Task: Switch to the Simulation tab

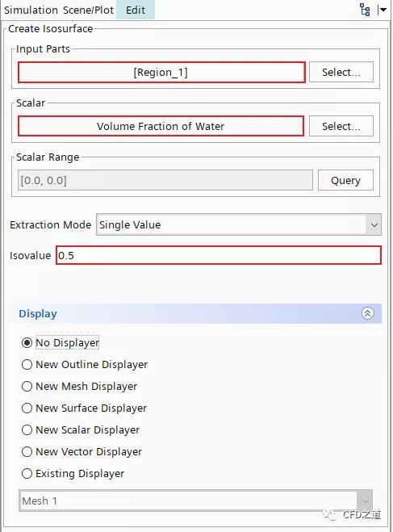Action: (31, 10)
